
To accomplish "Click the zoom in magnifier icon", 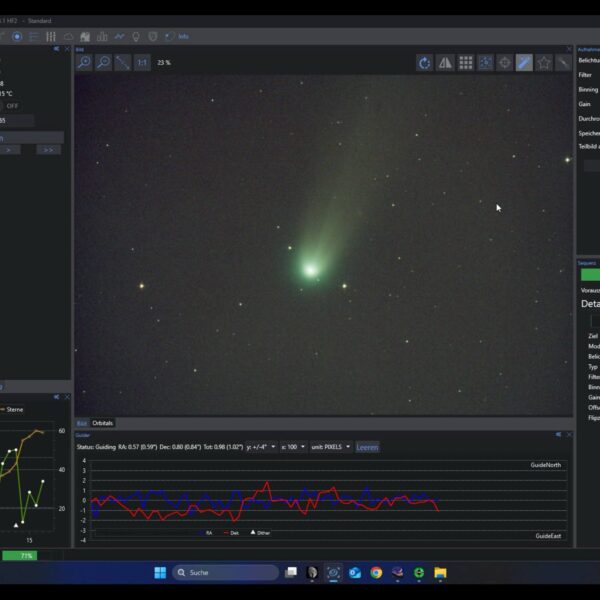I will [x=84, y=62].
